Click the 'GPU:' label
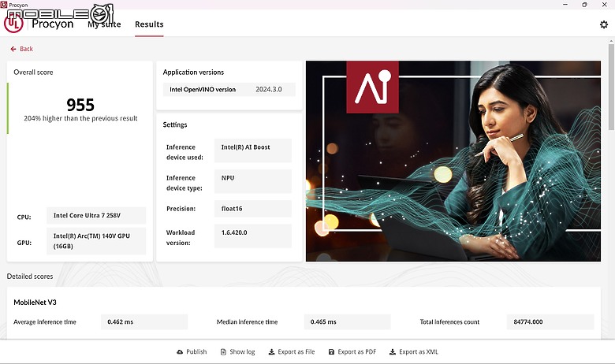This screenshot has width=615, height=364. coord(24,243)
